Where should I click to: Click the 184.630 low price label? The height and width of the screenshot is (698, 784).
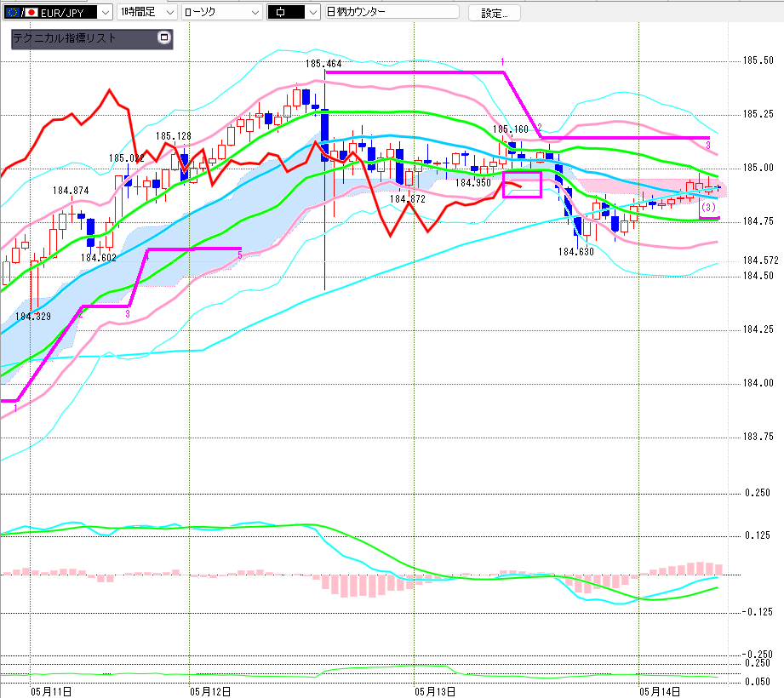(576, 252)
